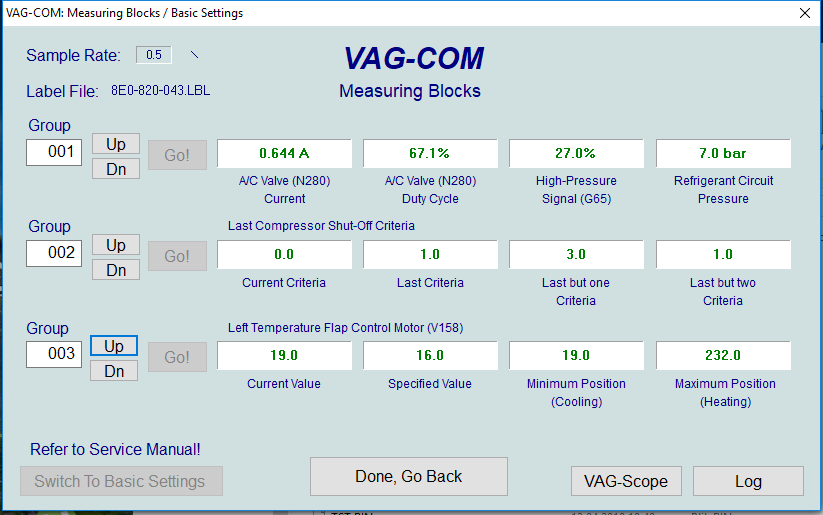Viewport: 823px width, 515px height.
Task: Close the VAG-COM Measuring Blocks window
Action: [805, 13]
